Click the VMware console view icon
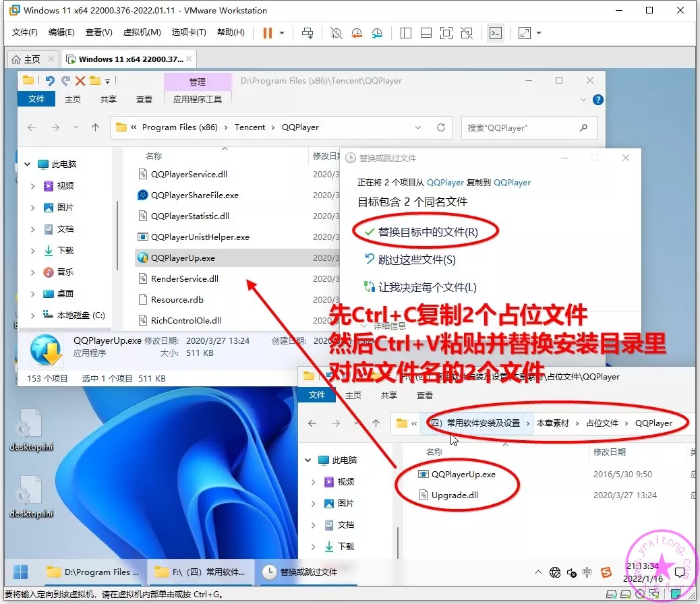The image size is (700, 604). [496, 33]
